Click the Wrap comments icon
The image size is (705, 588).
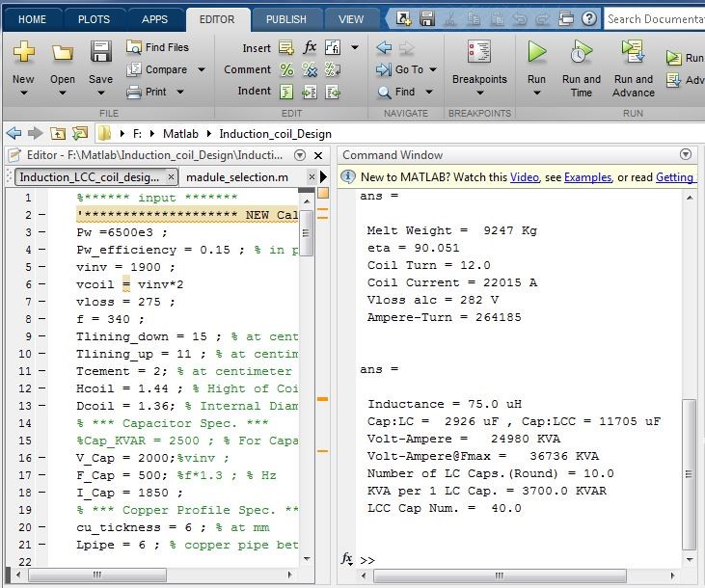pyautogui.click(x=333, y=69)
